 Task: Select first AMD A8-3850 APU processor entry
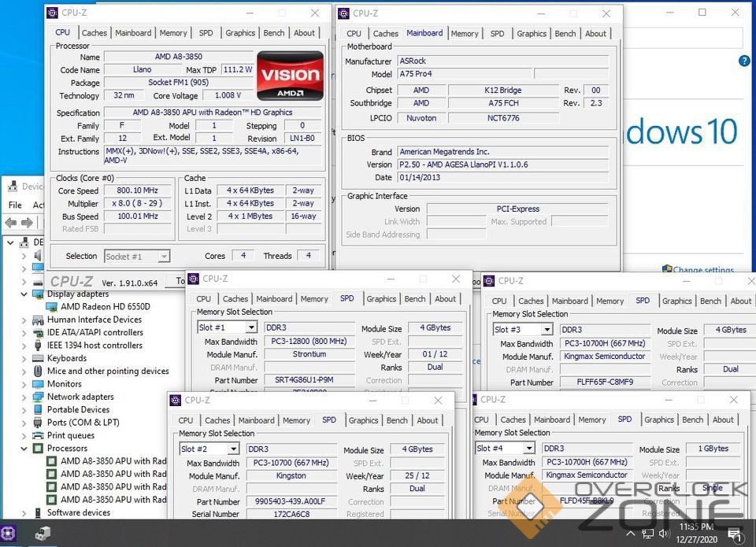[x=113, y=461]
